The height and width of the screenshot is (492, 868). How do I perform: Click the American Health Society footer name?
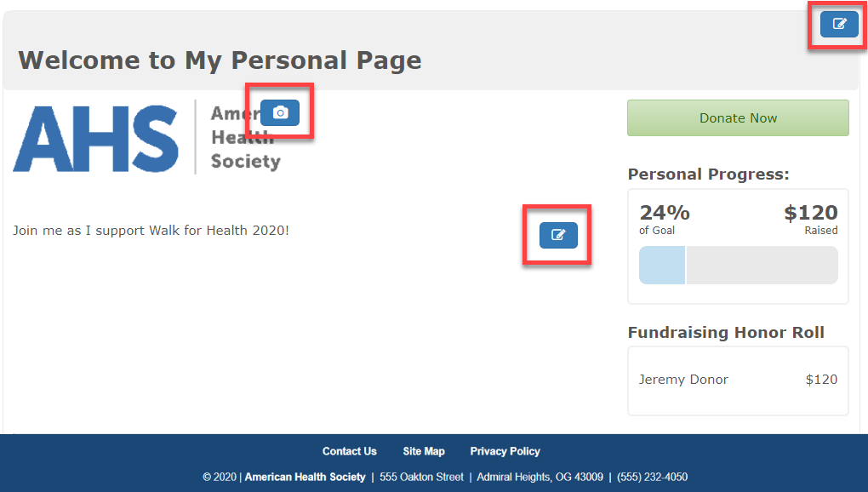click(305, 477)
